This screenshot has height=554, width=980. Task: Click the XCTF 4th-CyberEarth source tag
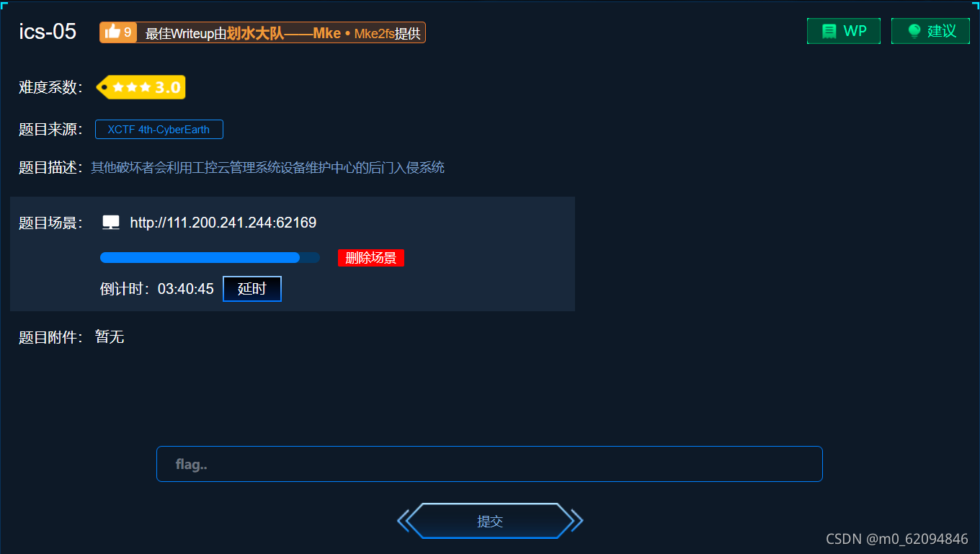[159, 130]
